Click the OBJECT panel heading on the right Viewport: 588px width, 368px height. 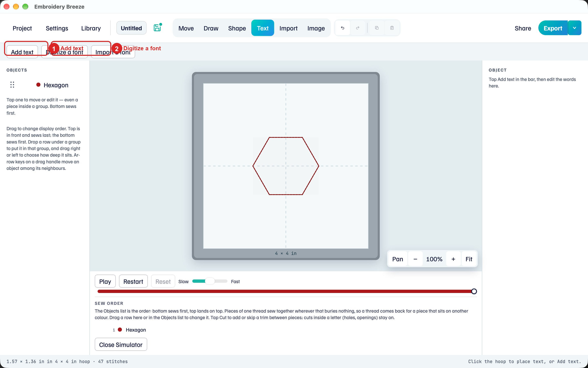498,70
